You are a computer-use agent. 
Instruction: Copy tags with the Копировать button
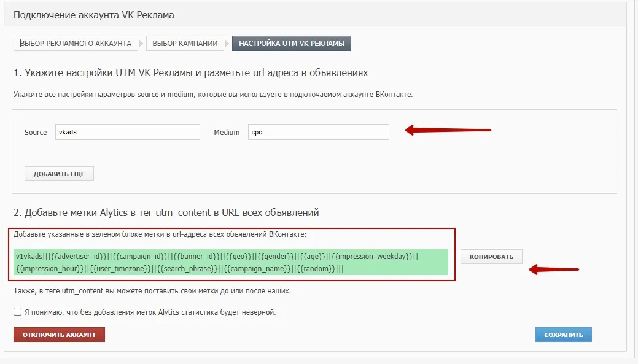[491, 257]
